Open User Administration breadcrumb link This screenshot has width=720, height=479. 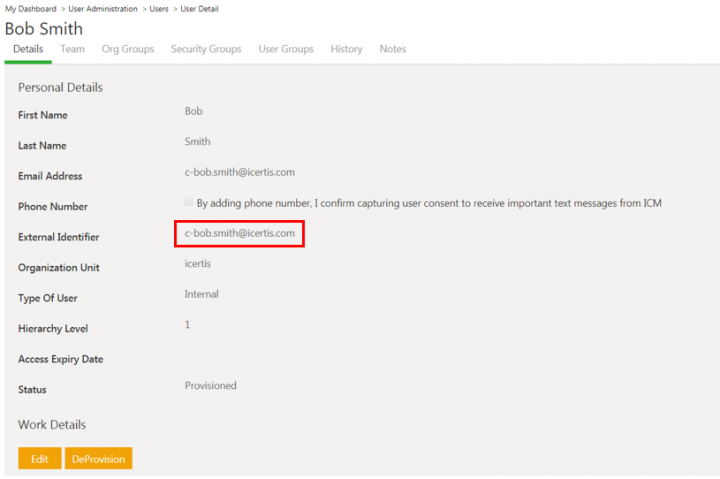pyautogui.click(x=103, y=9)
